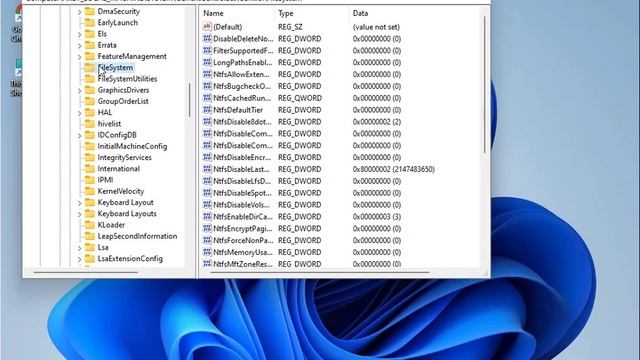Expand the Keyboard Layouts key
640x360 pixels.
point(79,214)
